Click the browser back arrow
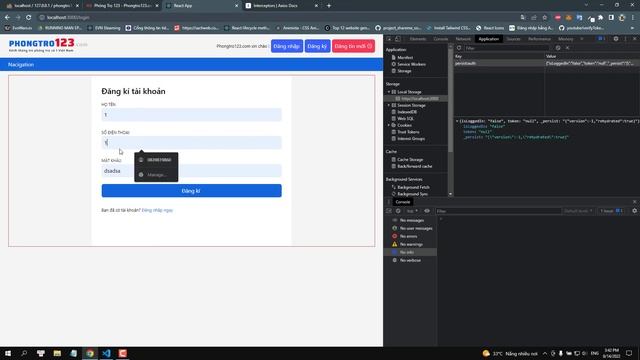The height and width of the screenshot is (360, 640). [7, 18]
